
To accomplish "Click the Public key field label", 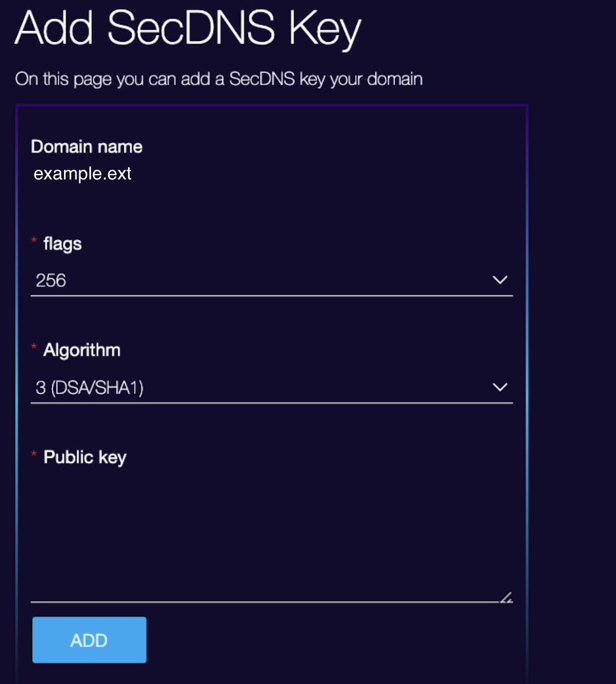I will point(85,457).
